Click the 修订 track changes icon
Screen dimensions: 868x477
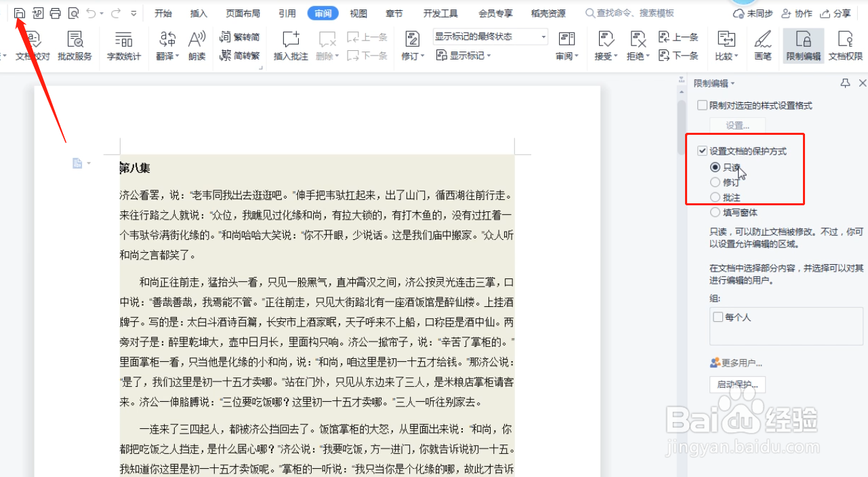click(x=411, y=39)
